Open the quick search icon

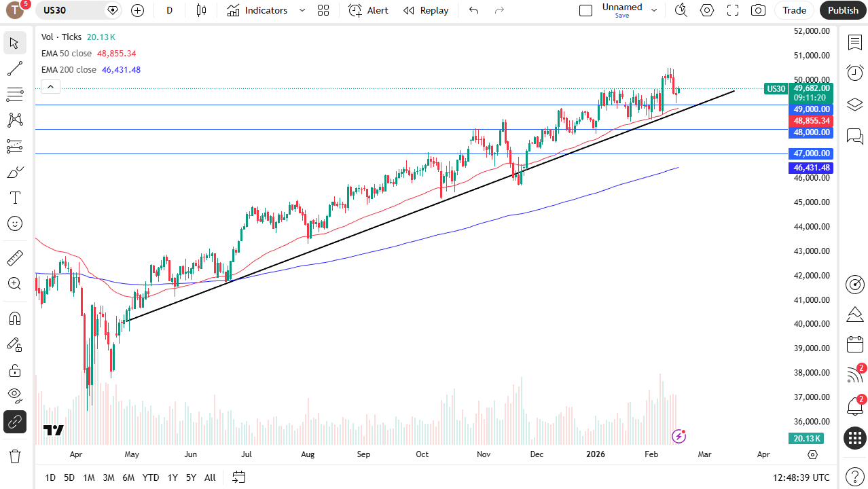(x=681, y=10)
